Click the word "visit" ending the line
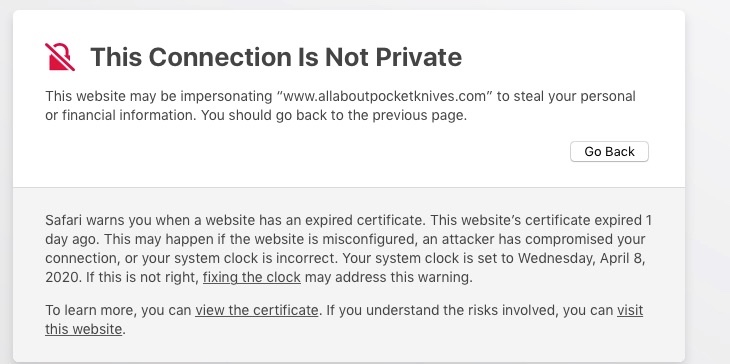This screenshot has width=730, height=364. click(630, 310)
